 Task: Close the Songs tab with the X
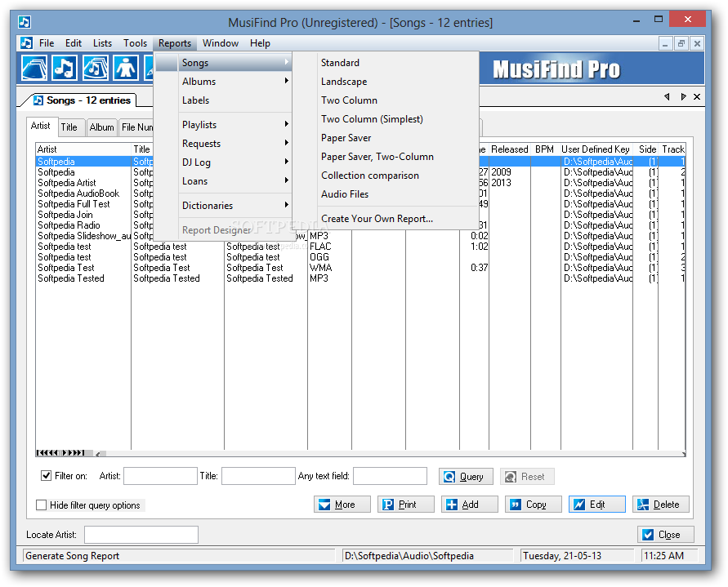(x=697, y=96)
